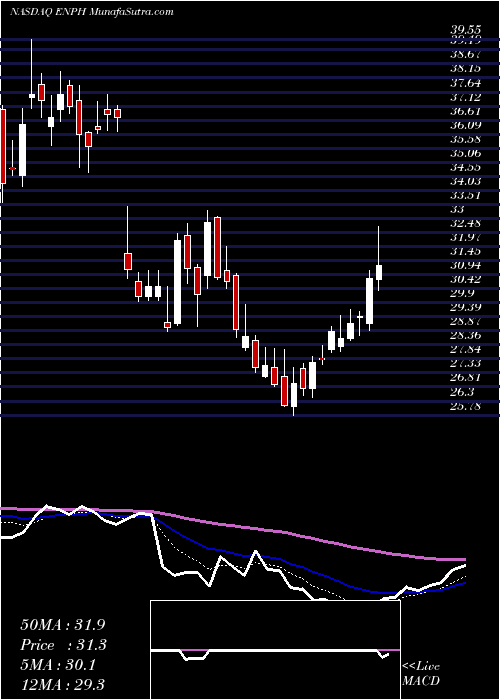Select the 34.55 price axis label
Image resolution: width=500 pixels, height=700 pixels.
[x=465, y=167]
